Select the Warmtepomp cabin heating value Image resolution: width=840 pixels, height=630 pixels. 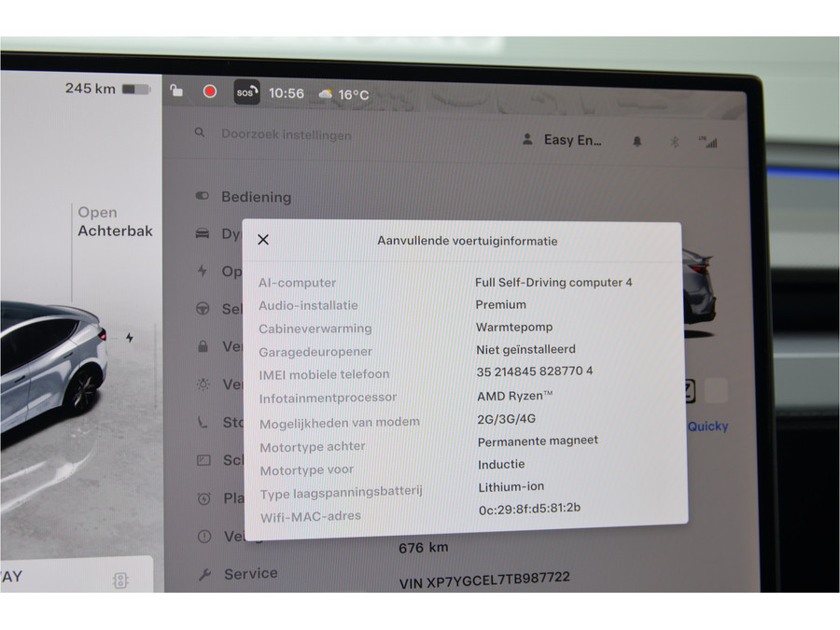pyautogui.click(x=514, y=327)
